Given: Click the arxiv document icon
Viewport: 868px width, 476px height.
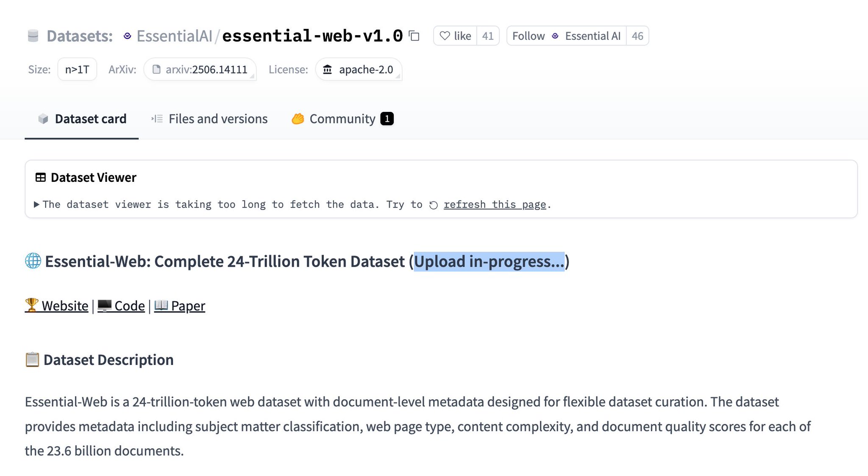Looking at the screenshot, I should click(x=156, y=70).
